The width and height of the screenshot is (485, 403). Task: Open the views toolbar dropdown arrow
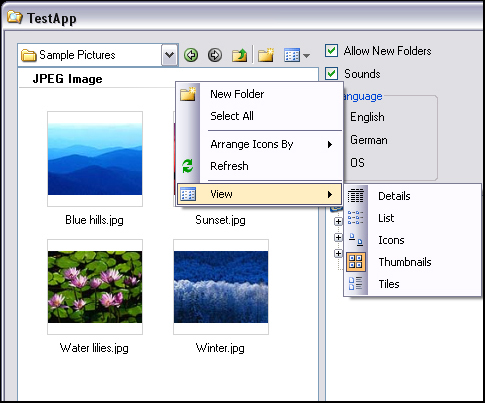pyautogui.click(x=306, y=56)
